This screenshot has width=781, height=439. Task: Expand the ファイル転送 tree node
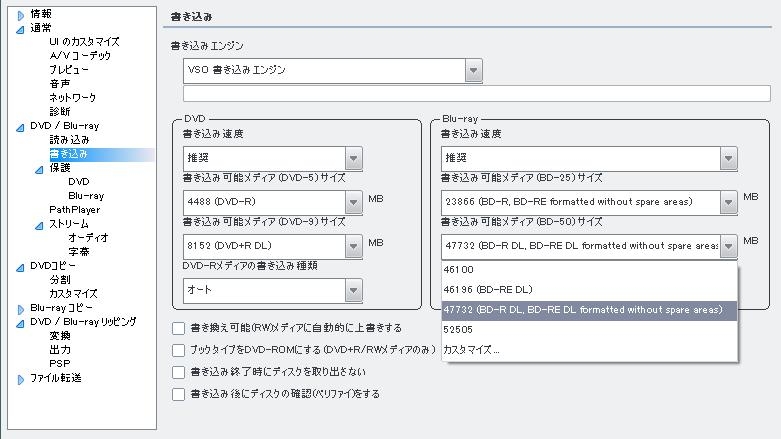[x=20, y=379]
